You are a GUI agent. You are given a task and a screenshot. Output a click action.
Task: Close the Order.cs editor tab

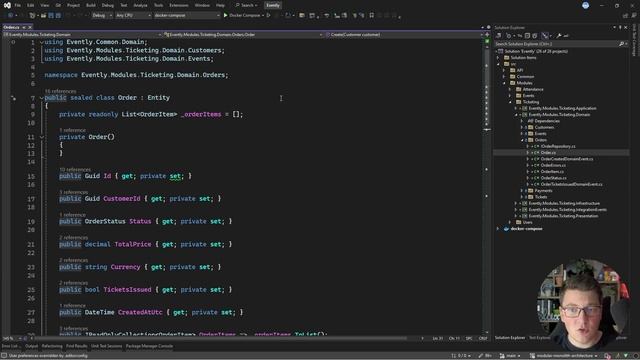[30, 27]
